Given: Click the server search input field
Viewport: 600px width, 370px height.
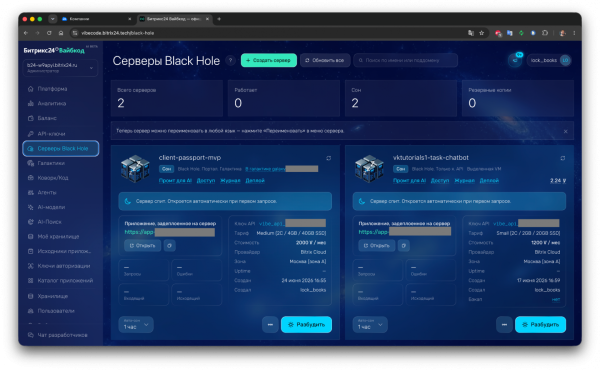Looking at the screenshot, I should (406, 60).
